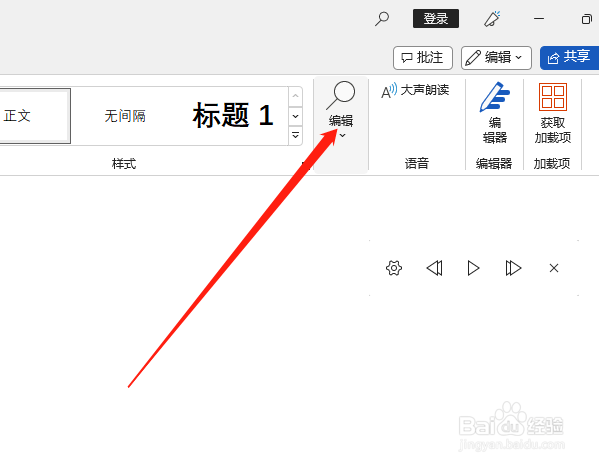
Task: Open the 编辑 find group in ribbon
Action: pos(341,125)
